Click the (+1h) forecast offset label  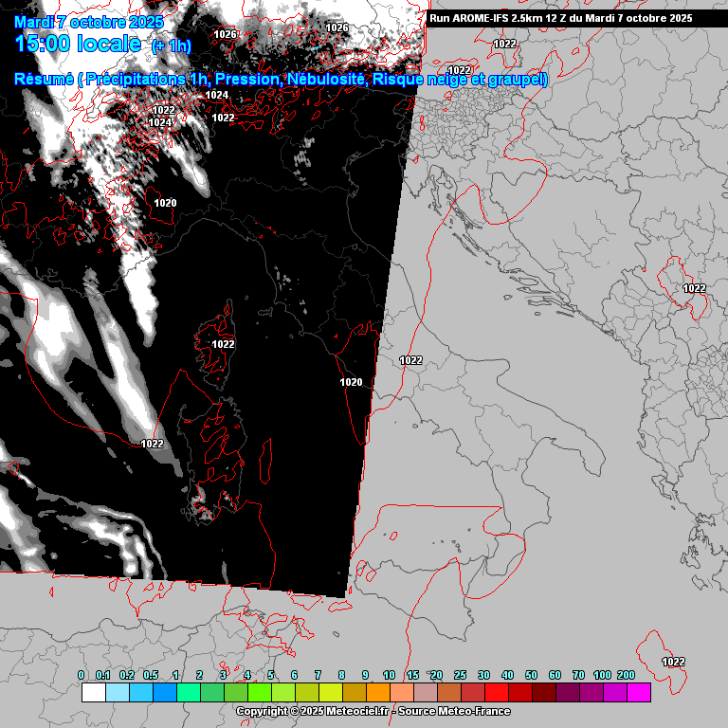(171, 45)
